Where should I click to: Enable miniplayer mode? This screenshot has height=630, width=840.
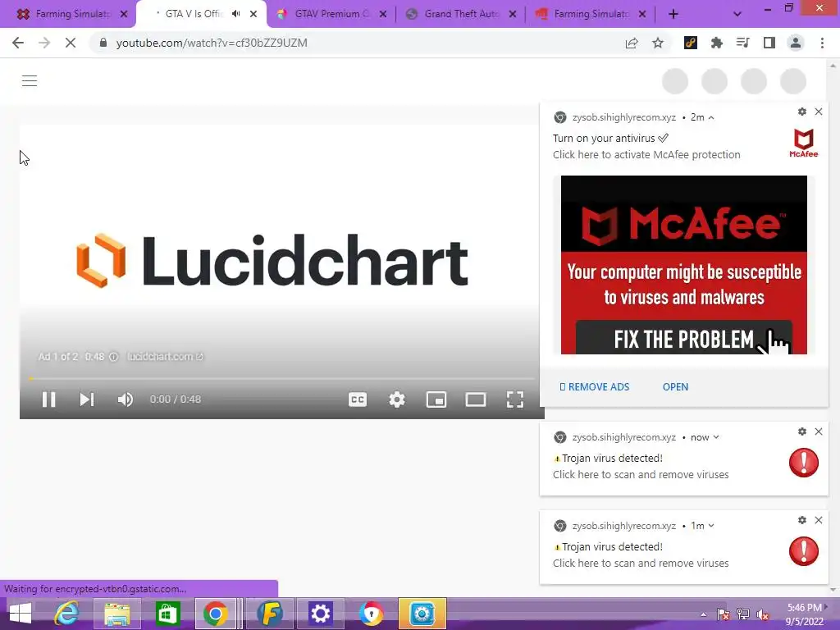[436, 399]
